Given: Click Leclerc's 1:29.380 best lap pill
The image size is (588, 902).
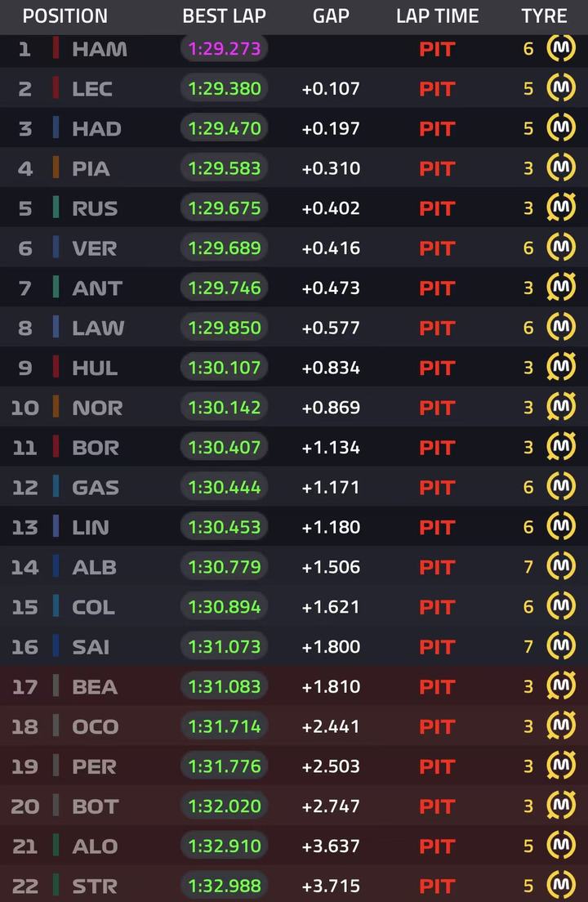Looking at the screenshot, I should [x=225, y=88].
